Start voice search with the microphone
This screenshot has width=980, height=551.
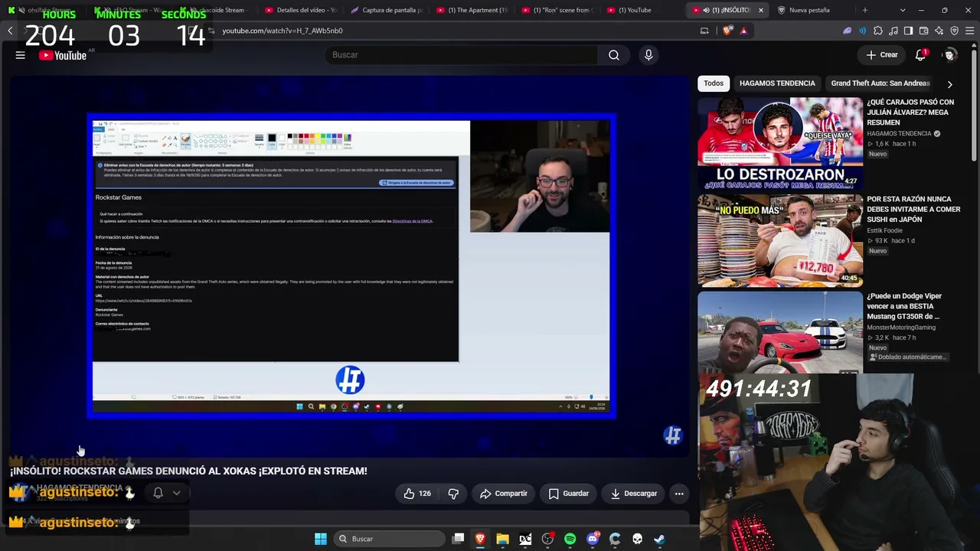click(648, 55)
